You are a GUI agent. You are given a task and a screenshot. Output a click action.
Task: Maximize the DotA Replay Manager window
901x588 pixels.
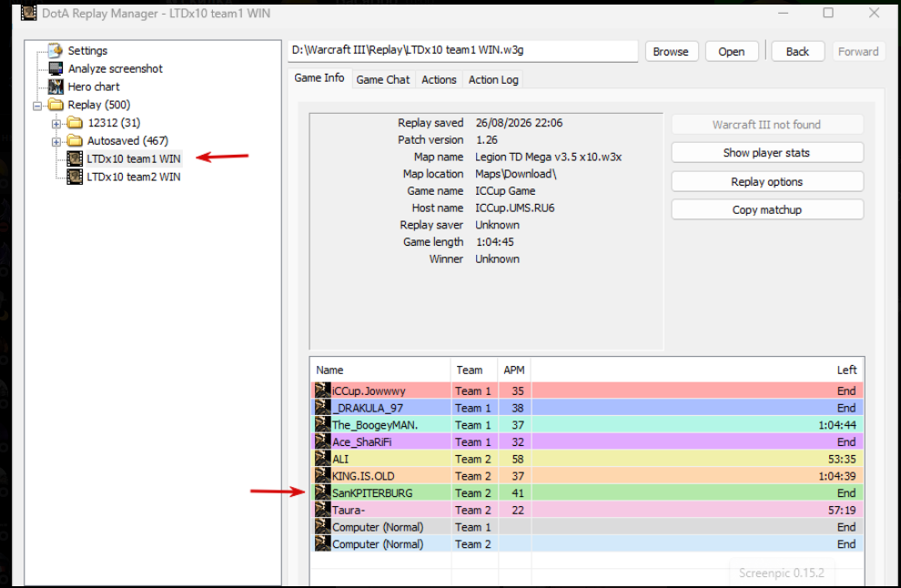pos(828,12)
